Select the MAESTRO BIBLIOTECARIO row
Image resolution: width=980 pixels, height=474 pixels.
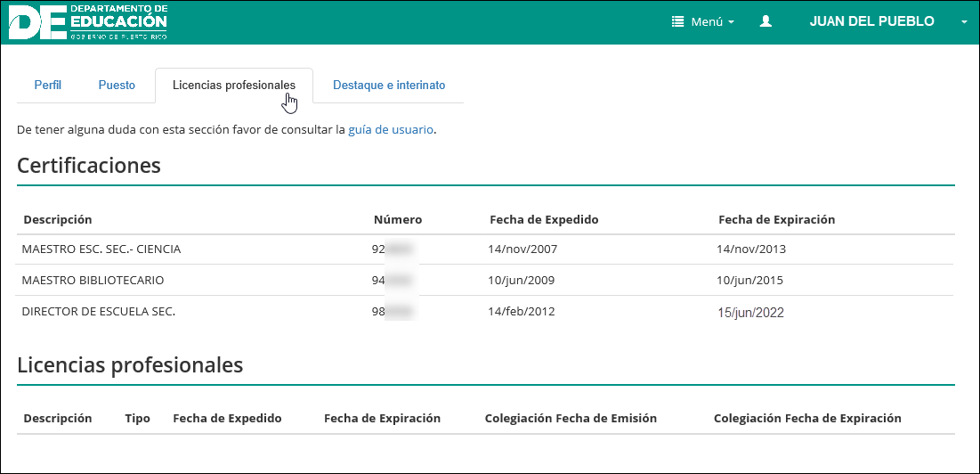click(x=93, y=281)
